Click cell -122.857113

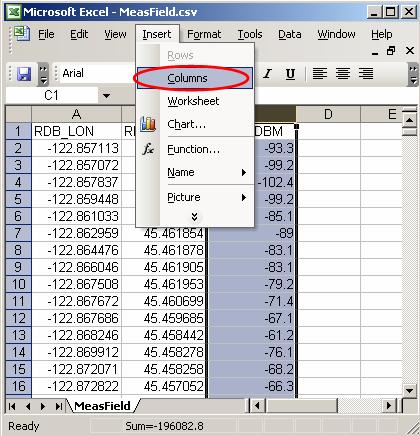76,148
